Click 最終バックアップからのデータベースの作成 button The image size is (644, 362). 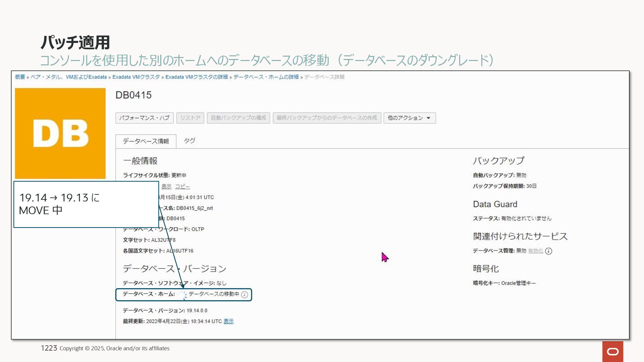[327, 118]
